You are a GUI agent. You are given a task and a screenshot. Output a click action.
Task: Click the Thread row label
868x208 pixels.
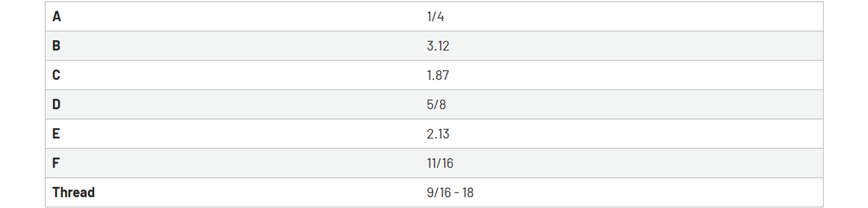(73, 192)
